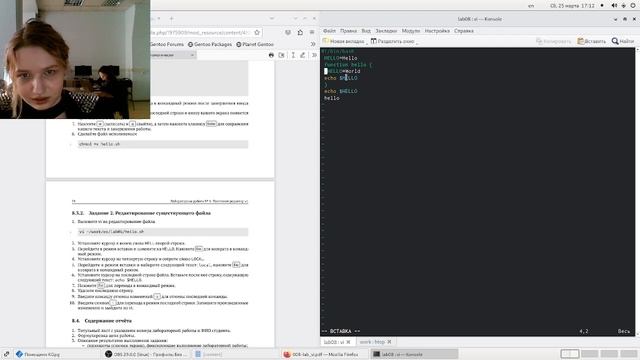Screen dimensions: 640x360
Task: Open the PDF zoom level dropdown
Action: click(x=173, y=55)
